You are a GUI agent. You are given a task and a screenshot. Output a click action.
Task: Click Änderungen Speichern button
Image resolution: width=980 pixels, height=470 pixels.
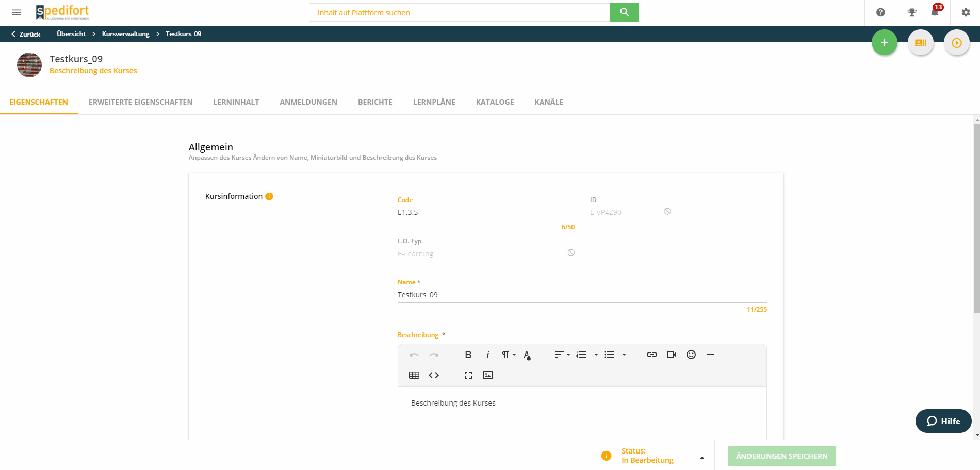(781, 456)
